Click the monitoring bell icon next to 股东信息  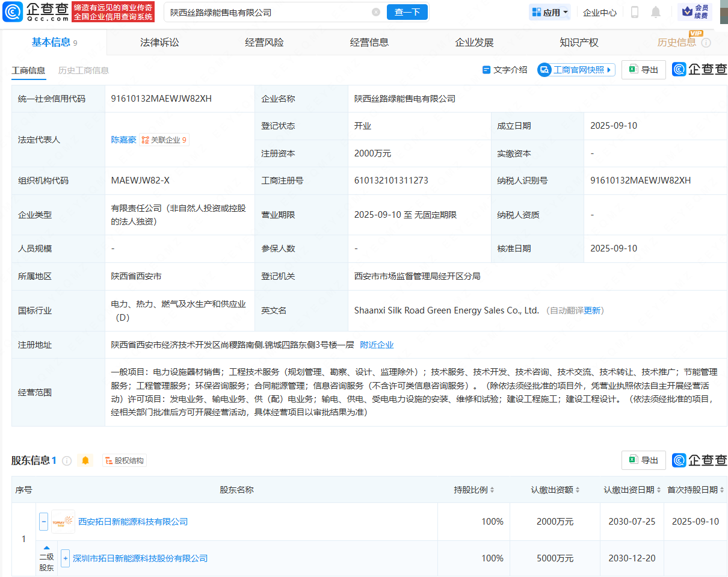[85, 460]
